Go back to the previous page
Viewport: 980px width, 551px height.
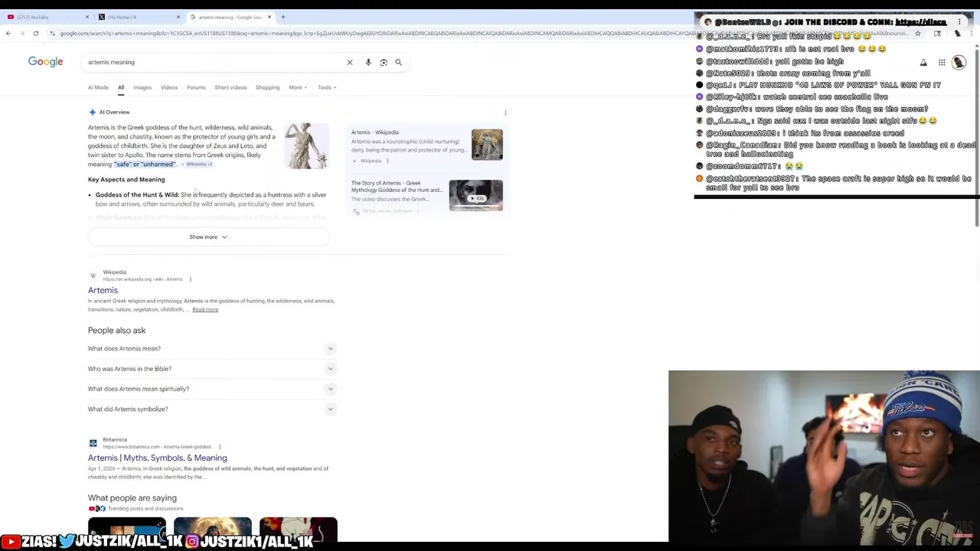click(8, 34)
